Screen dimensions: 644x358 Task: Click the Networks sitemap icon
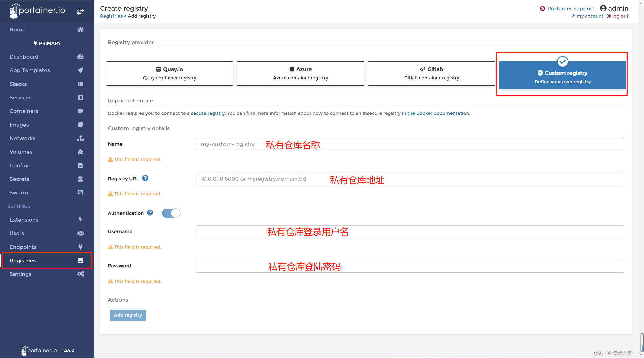(80, 138)
